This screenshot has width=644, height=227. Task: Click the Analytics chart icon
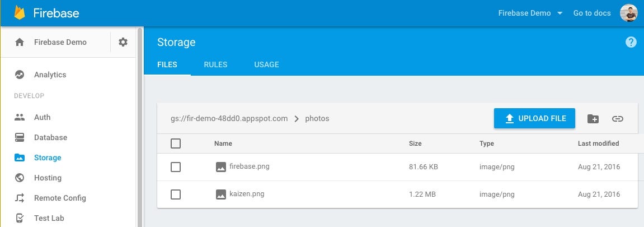point(20,75)
